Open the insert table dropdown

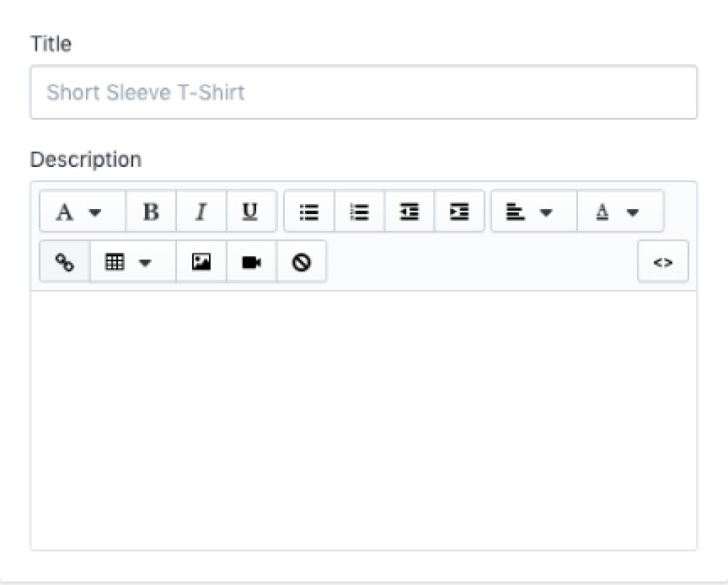tap(132, 262)
